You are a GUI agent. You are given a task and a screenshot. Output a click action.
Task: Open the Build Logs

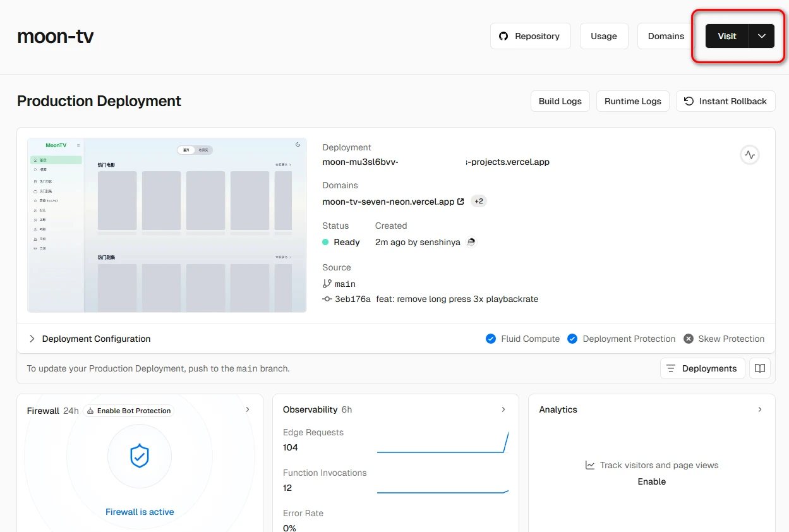coord(560,101)
